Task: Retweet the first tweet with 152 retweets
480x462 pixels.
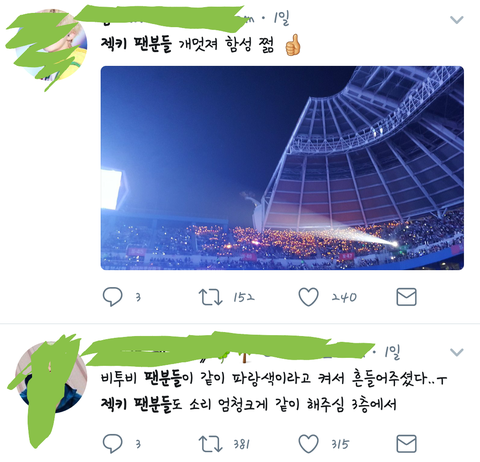Action: (x=210, y=297)
